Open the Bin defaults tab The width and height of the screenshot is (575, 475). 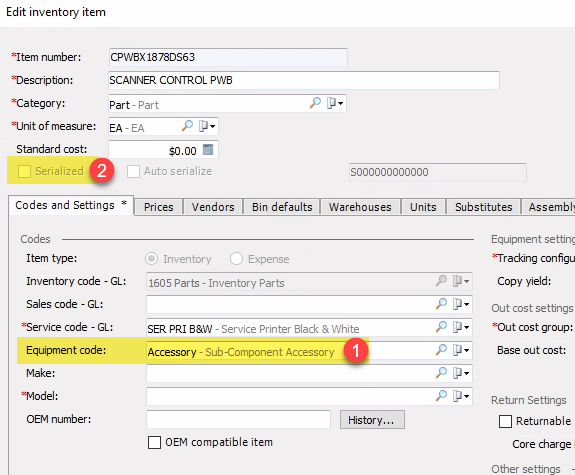pos(282,207)
